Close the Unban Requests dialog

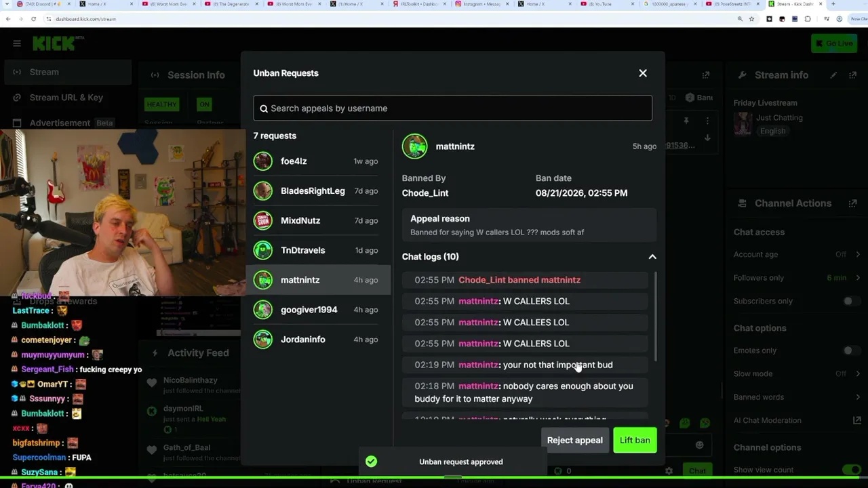[x=643, y=73]
